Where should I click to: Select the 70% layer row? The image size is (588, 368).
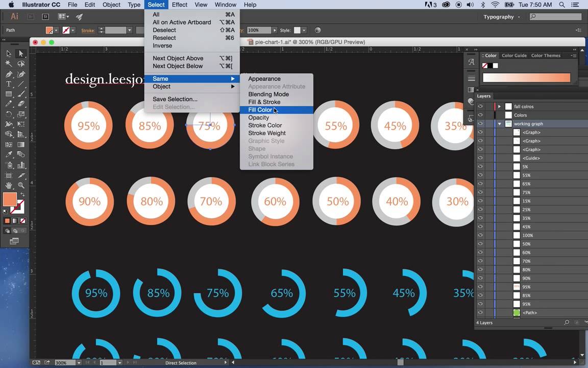point(531,261)
